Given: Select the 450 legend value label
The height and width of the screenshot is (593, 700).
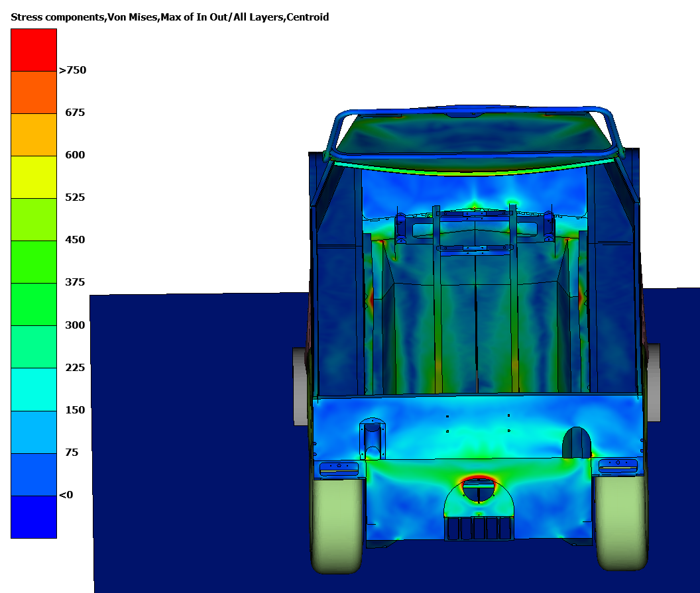Looking at the screenshot, I should (x=75, y=240).
